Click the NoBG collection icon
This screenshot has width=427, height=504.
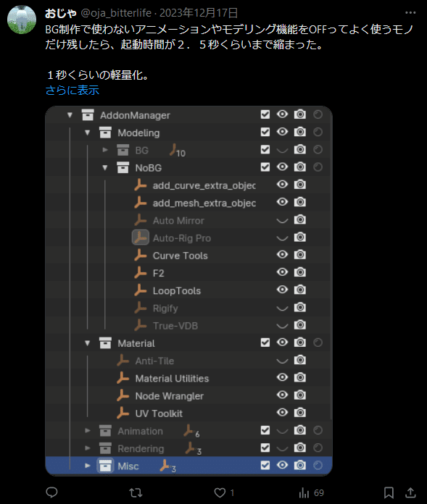point(123,167)
